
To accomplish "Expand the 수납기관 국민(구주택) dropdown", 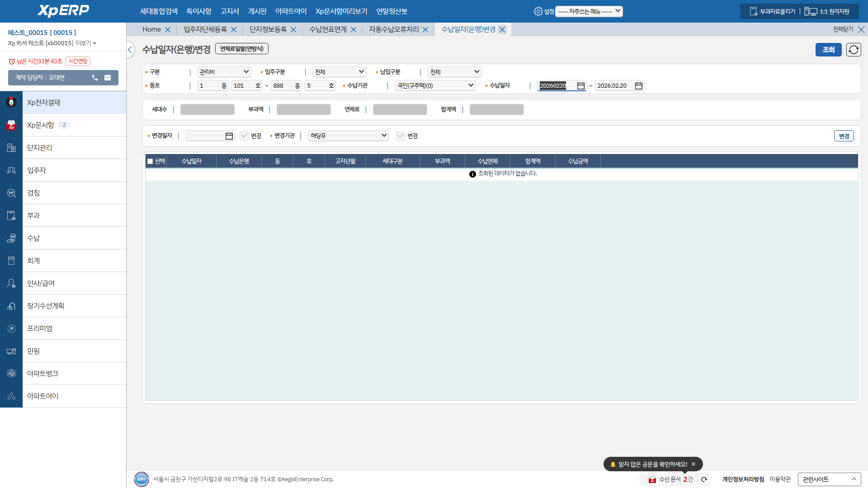I will pyautogui.click(x=435, y=85).
